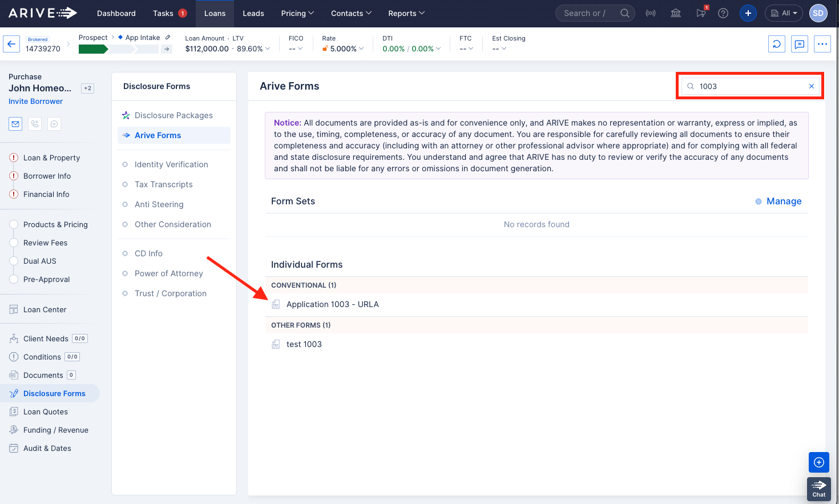Click the Manage link
The image size is (839, 504).
pyautogui.click(x=784, y=201)
